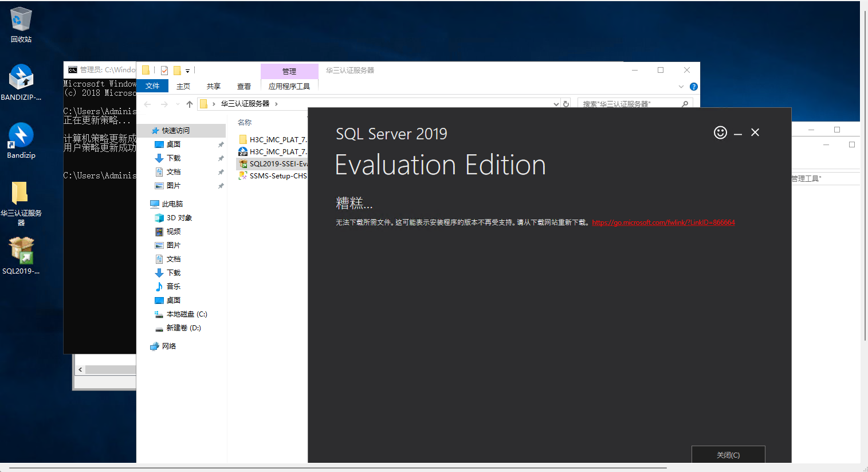Expand the address bar history dropdown
The image size is (868, 472).
tap(556, 104)
